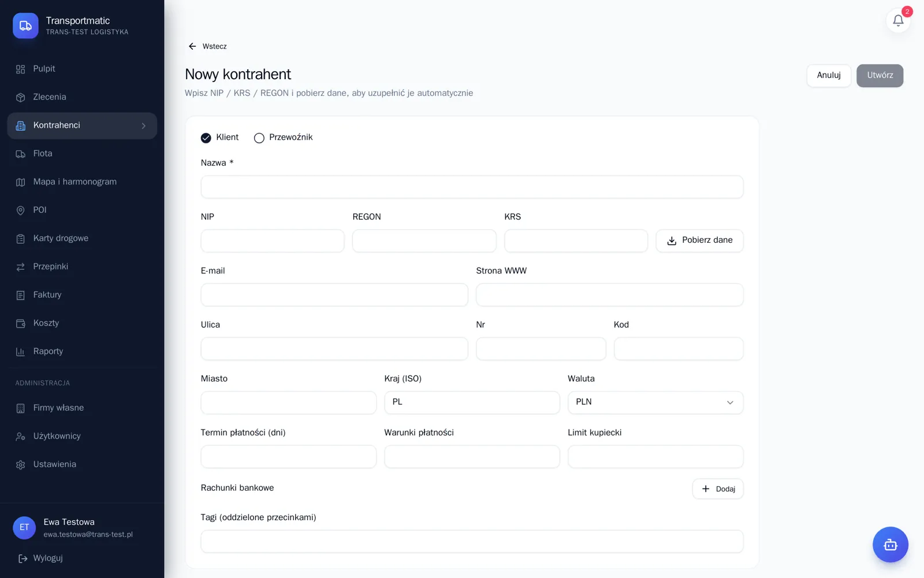Open the Waluta PLN dropdown
Screen dimensions: 924x578
pos(655,402)
